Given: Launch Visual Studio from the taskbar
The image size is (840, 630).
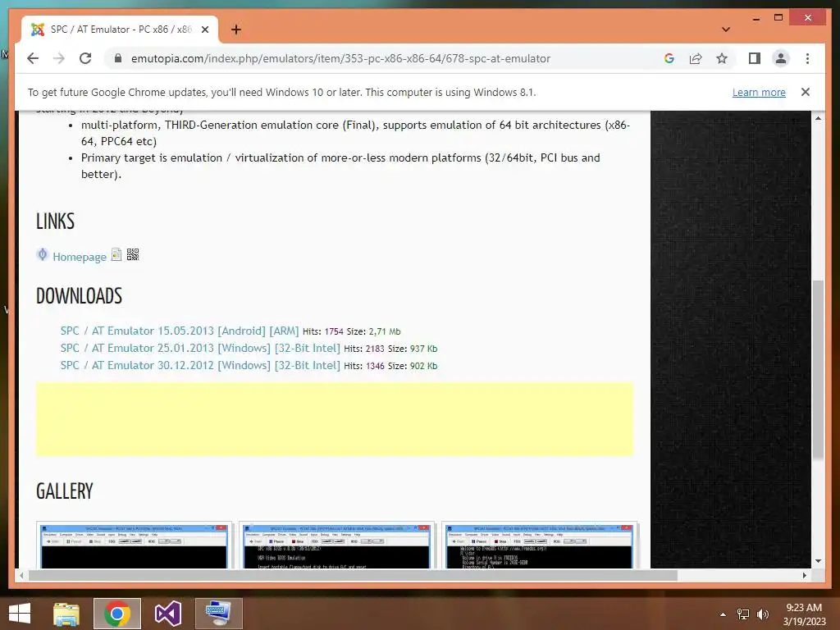Looking at the screenshot, I should point(167,614).
